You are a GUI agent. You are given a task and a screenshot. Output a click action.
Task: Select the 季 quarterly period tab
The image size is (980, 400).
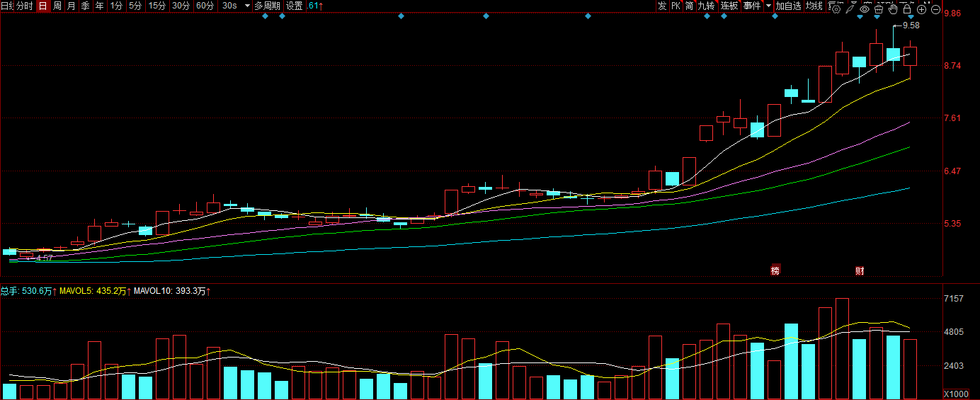pos(86,6)
